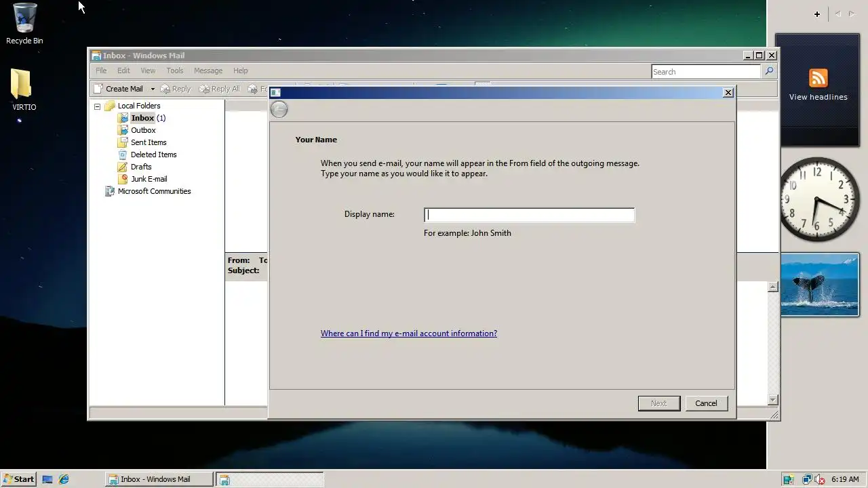This screenshot has height=488, width=868.
Task: Maximize the Windows Mail window
Action: pos(759,56)
